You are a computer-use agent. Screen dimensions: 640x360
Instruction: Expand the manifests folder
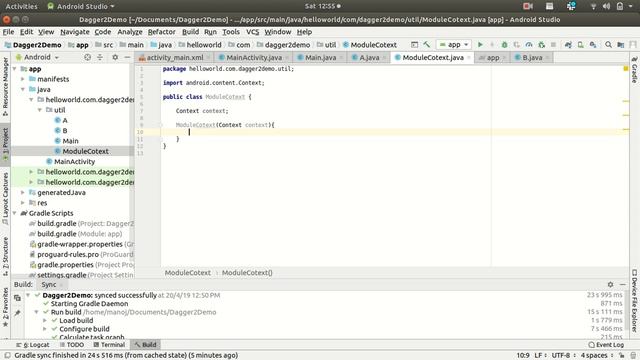coord(23,79)
